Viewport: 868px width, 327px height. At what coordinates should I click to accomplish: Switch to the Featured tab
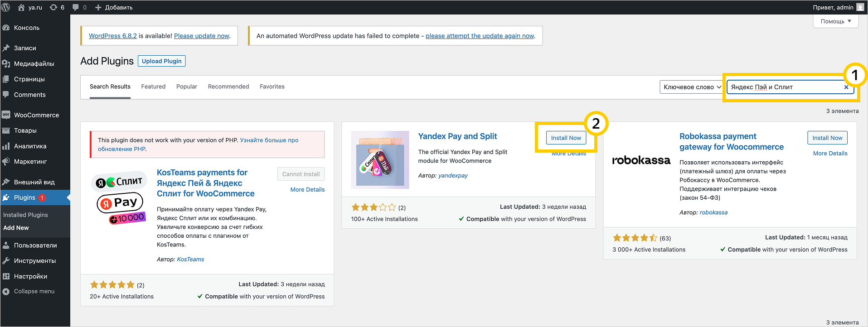pyautogui.click(x=153, y=87)
